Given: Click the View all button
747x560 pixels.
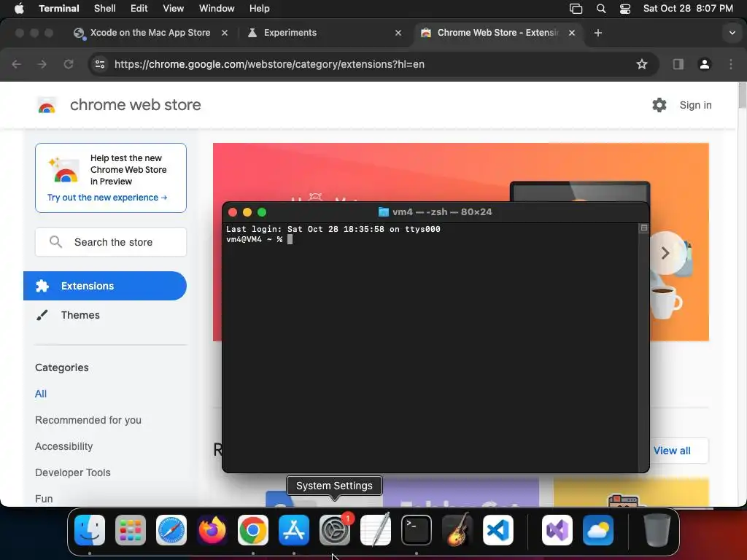Looking at the screenshot, I should [672, 451].
